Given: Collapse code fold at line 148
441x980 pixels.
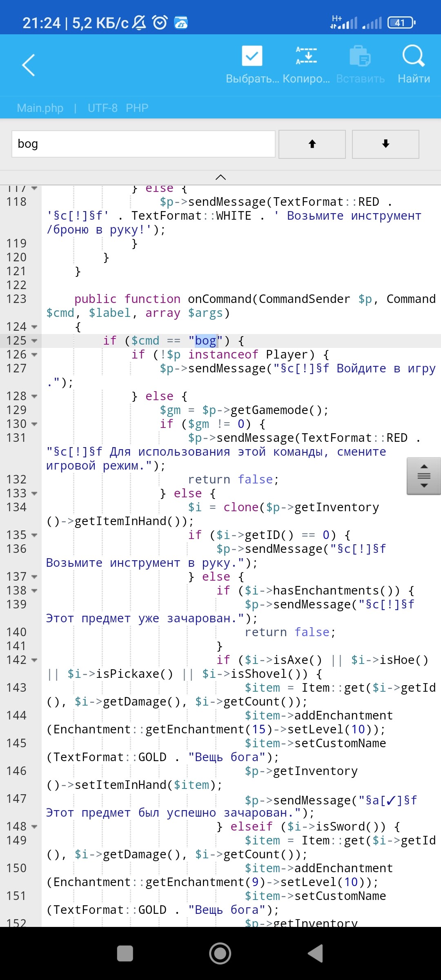Looking at the screenshot, I should (34, 827).
